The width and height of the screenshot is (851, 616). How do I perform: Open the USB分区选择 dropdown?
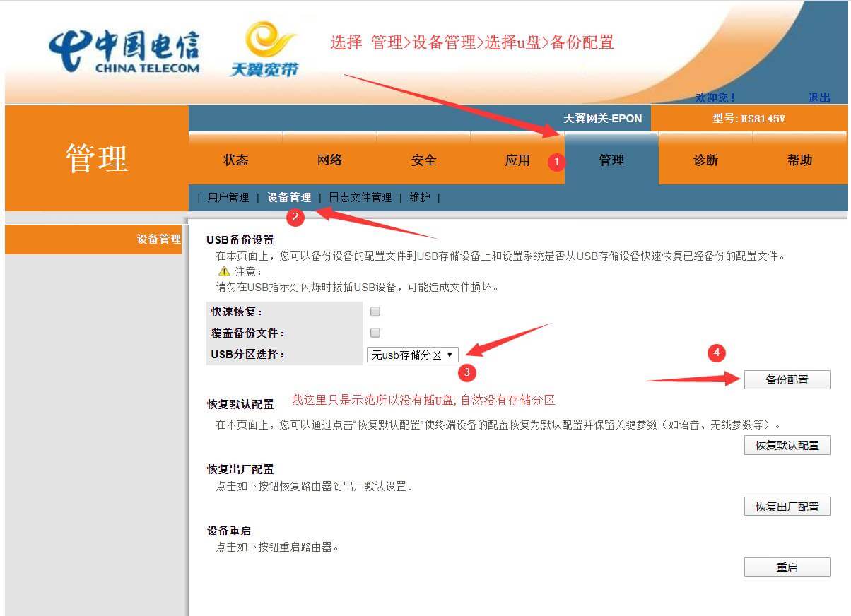click(412, 354)
